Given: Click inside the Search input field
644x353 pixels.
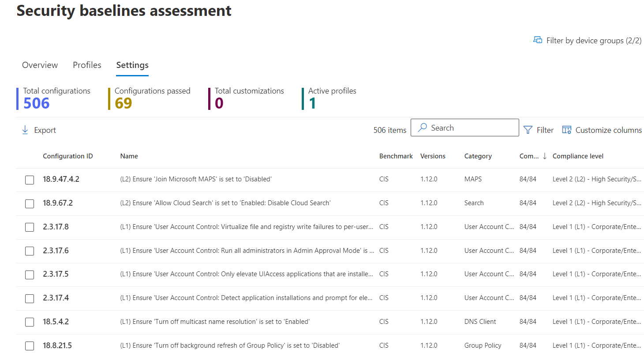Looking at the screenshot, I should (x=472, y=128).
